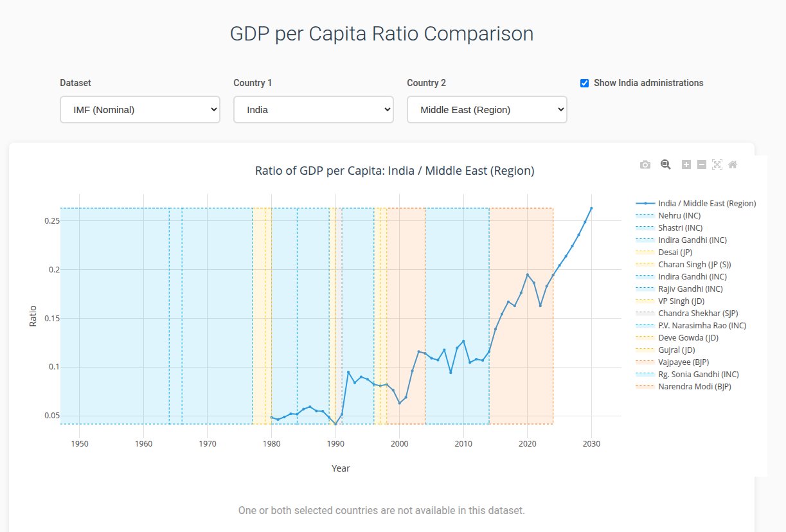
Task: Click the plus zoom-in icon
Action: (686, 164)
